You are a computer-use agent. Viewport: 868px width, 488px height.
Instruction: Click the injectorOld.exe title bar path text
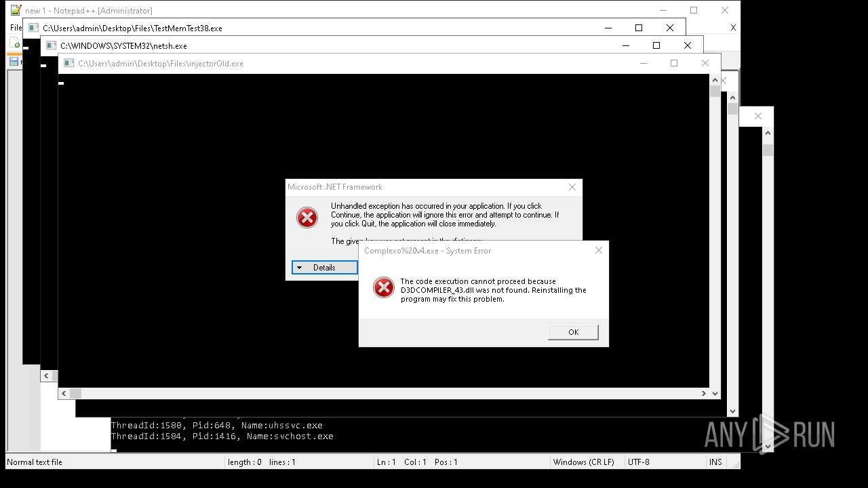tap(160, 64)
